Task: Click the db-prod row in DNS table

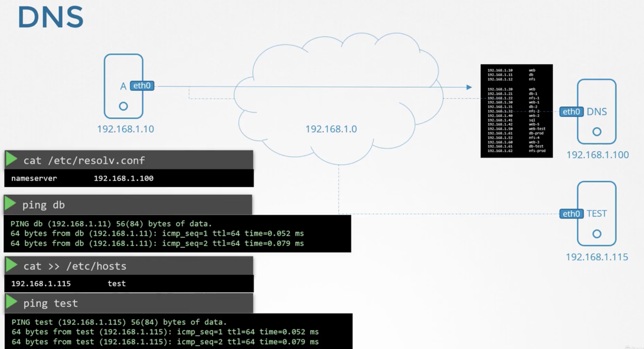Action: 515,133
